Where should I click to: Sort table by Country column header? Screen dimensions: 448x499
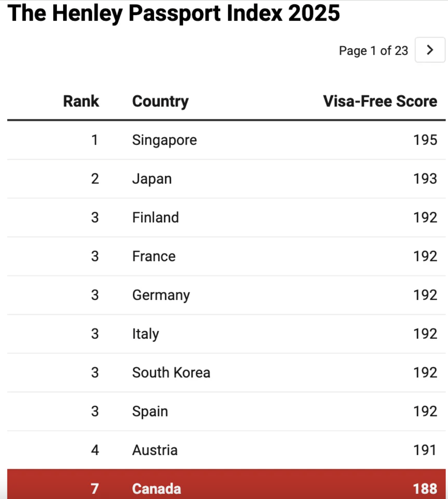click(160, 101)
